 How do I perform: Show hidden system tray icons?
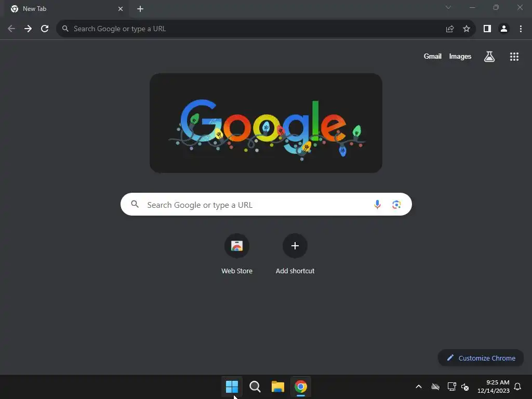coord(419,387)
